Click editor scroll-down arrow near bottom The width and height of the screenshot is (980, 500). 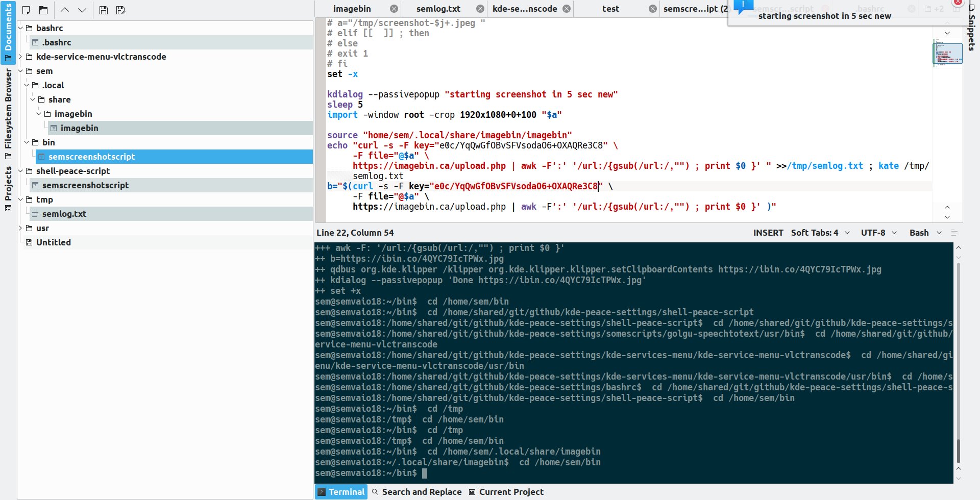click(947, 217)
